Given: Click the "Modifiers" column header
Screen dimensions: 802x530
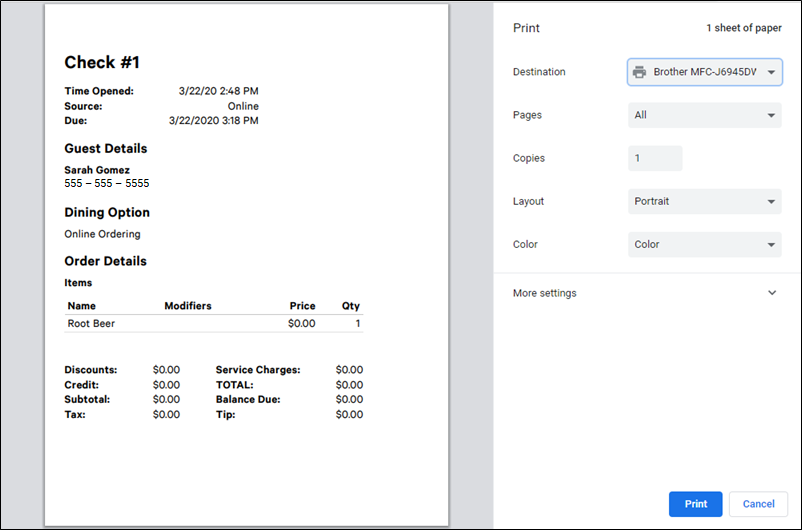Looking at the screenshot, I should [188, 306].
